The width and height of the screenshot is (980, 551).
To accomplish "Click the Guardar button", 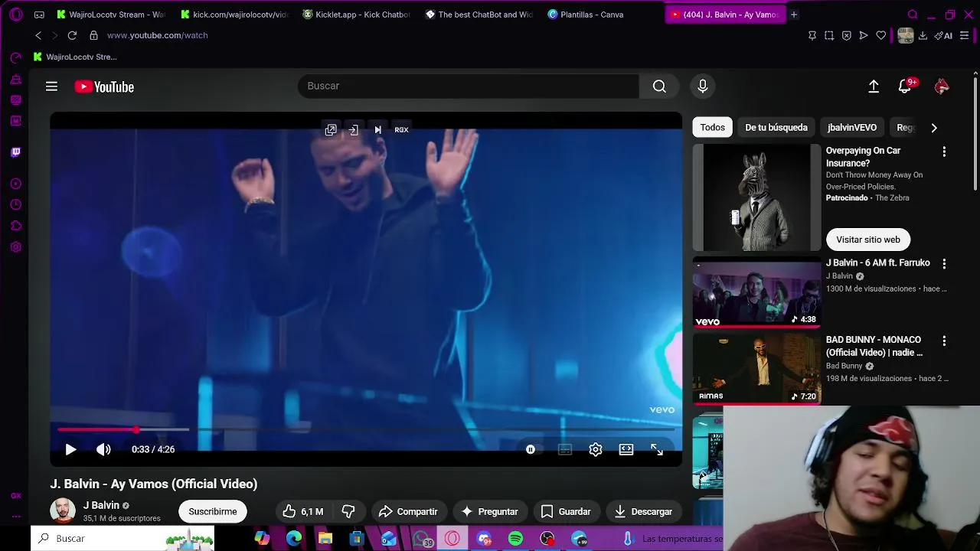I will (x=566, y=511).
